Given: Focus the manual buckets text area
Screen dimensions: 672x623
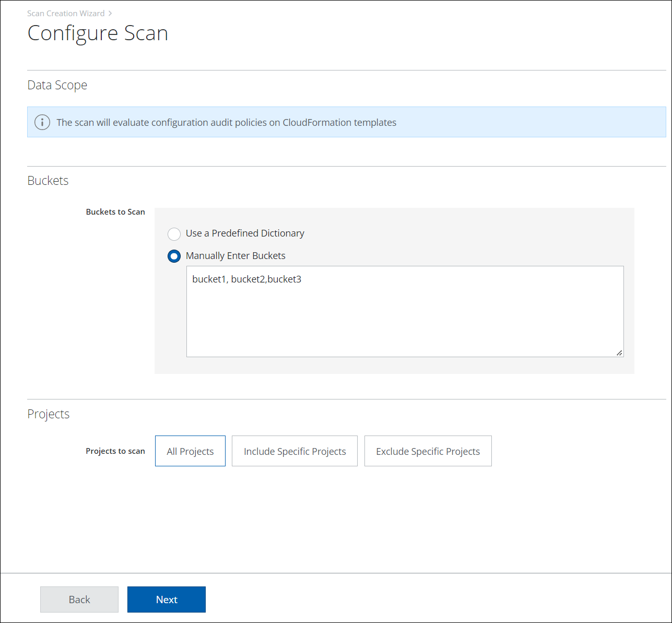Looking at the screenshot, I should point(405,319).
